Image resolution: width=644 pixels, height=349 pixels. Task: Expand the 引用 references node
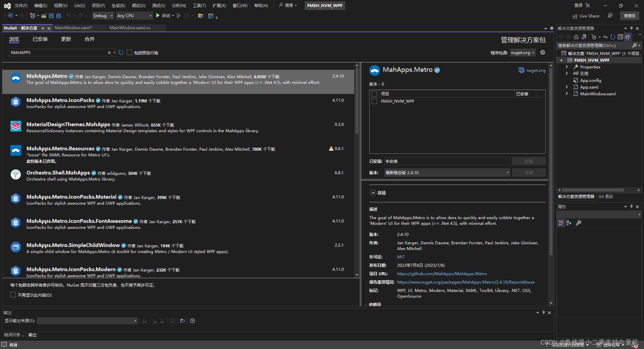567,73
